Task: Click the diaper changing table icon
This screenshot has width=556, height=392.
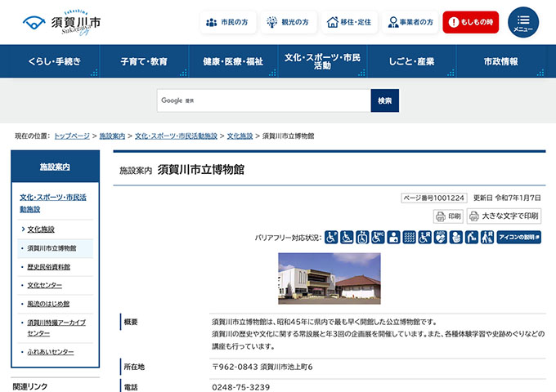Action: [472, 238]
